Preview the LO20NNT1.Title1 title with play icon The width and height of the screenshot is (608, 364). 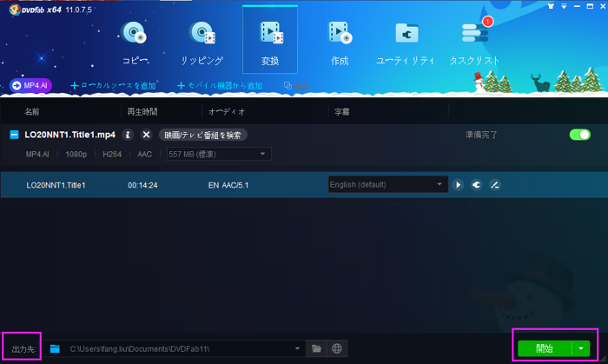(458, 185)
